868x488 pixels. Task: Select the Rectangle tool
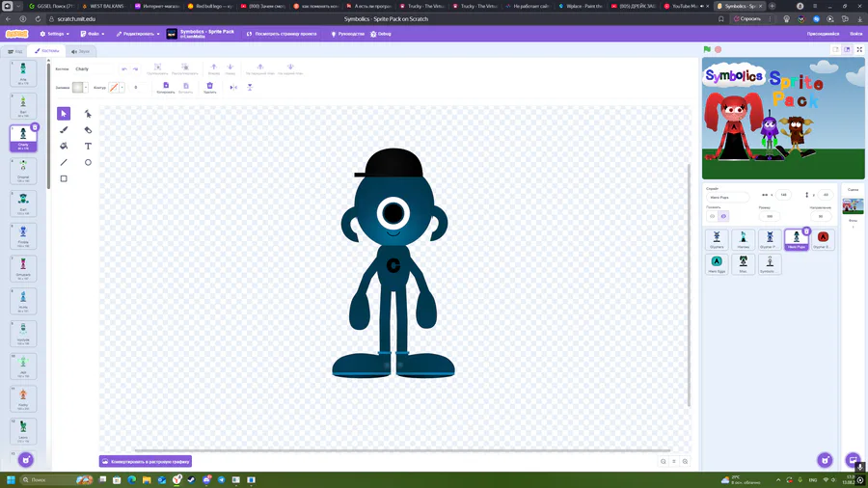click(x=64, y=178)
